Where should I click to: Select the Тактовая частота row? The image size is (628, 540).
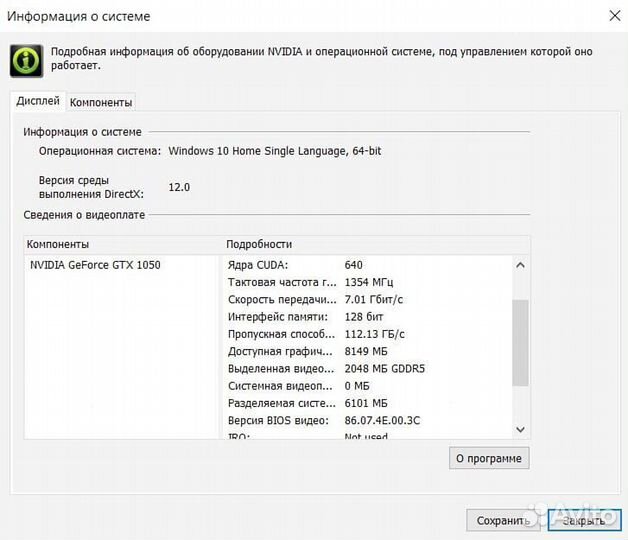[x=368, y=282]
